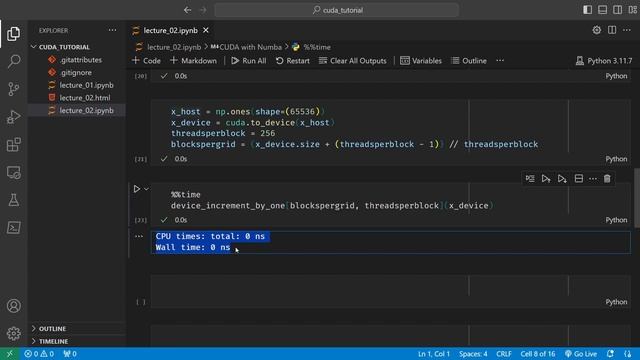Open run cell options dropdown arrow
This screenshot has width=640, height=360.
tap(146, 189)
